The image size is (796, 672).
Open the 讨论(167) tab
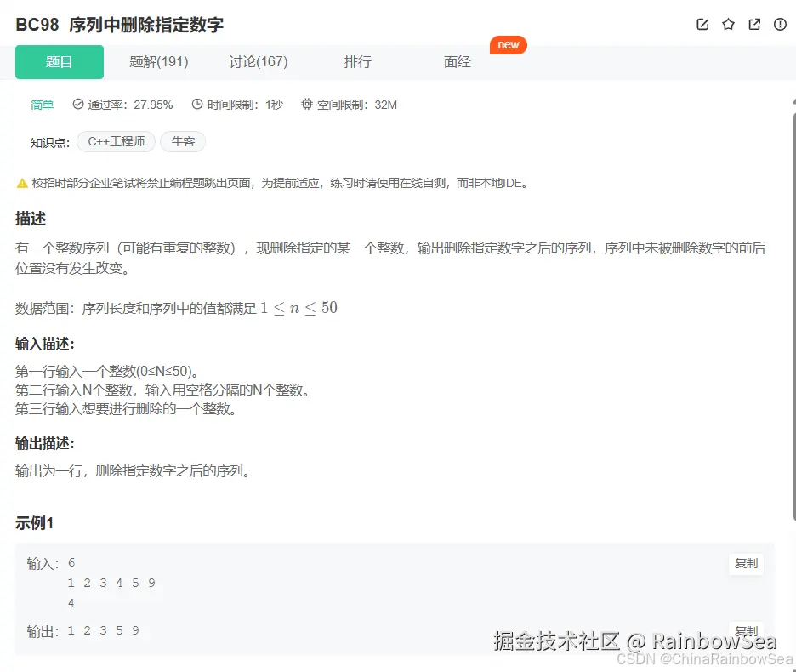(259, 61)
